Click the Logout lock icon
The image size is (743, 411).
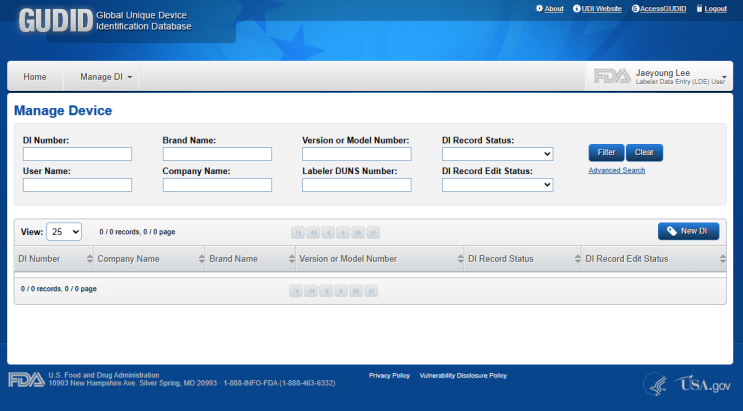point(698,8)
